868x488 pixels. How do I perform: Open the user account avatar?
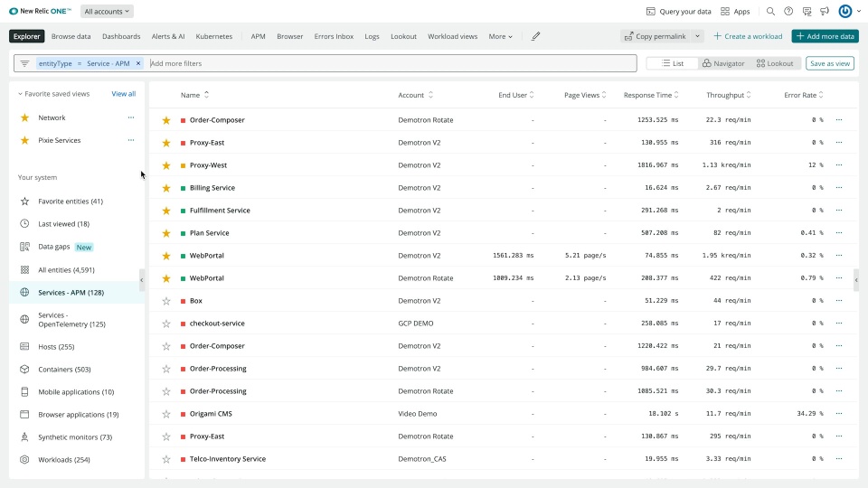(844, 11)
